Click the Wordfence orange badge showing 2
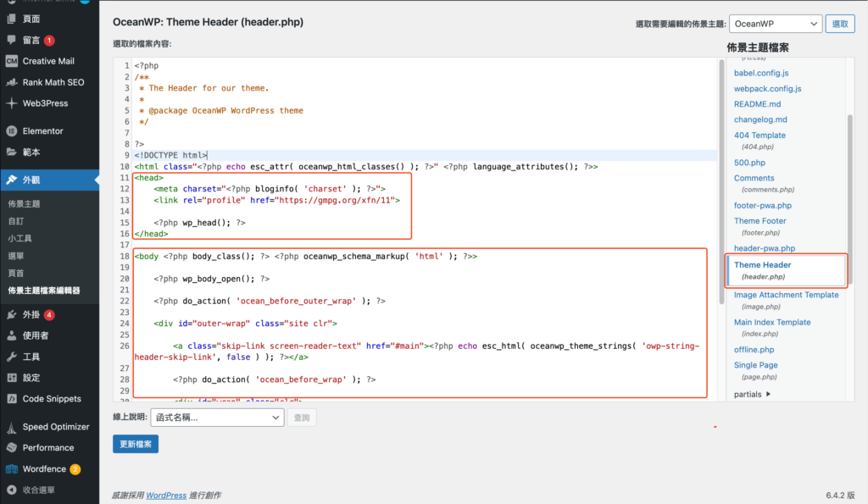 pyautogui.click(x=75, y=469)
